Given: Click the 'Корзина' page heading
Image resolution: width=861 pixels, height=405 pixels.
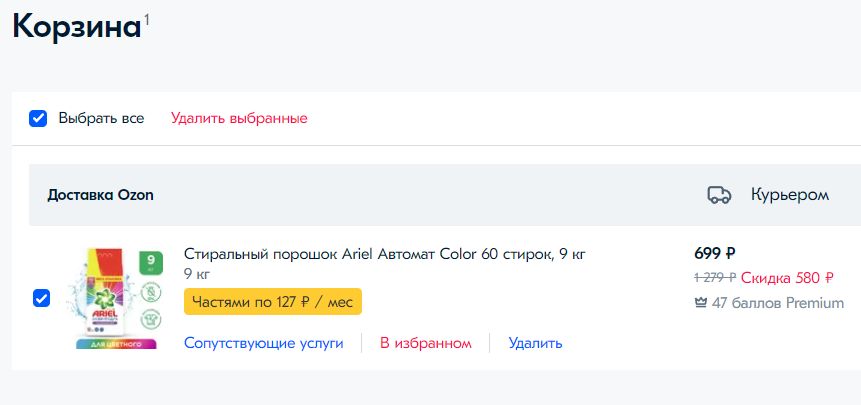Looking at the screenshot, I should [x=77, y=26].
